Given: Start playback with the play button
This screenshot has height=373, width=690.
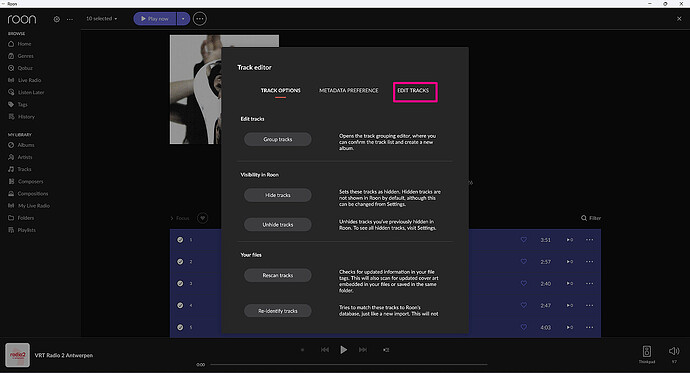Looking at the screenshot, I should click(344, 350).
